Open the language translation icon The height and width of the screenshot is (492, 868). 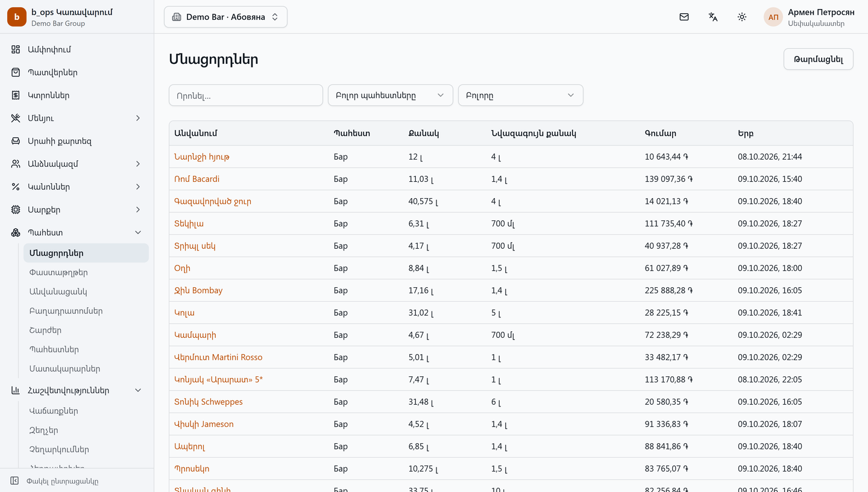713,17
